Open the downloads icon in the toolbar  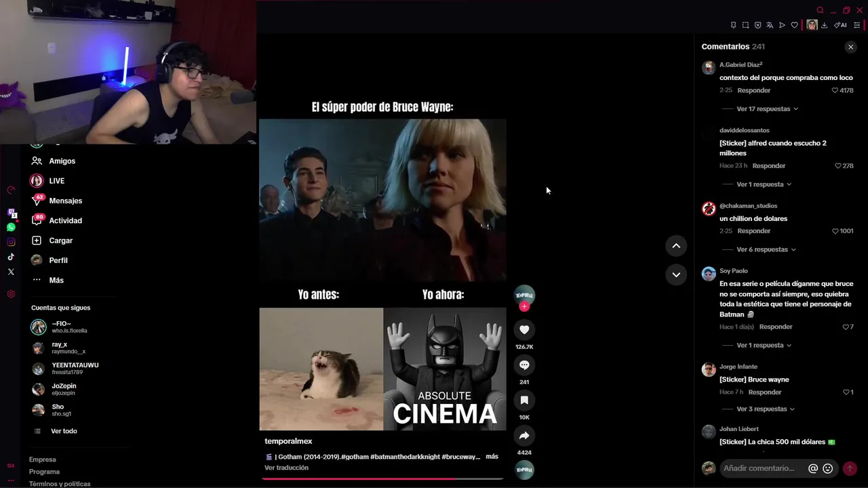point(824,25)
